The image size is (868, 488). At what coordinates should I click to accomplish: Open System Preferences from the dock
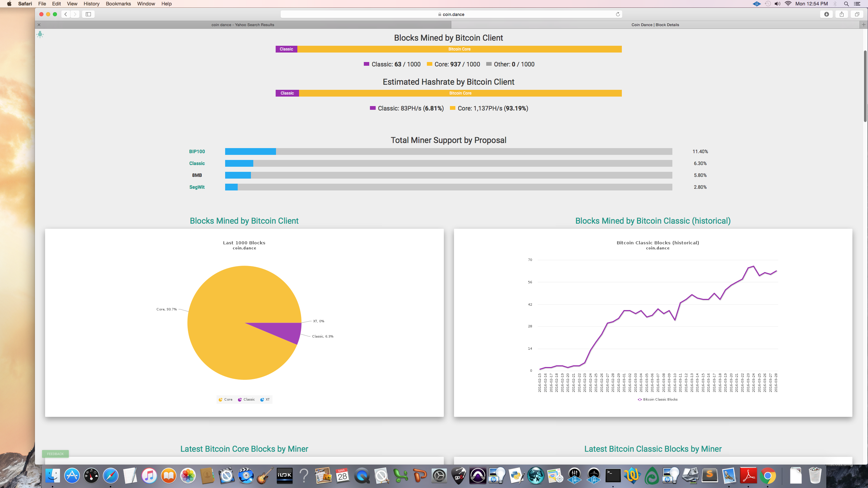(x=439, y=476)
